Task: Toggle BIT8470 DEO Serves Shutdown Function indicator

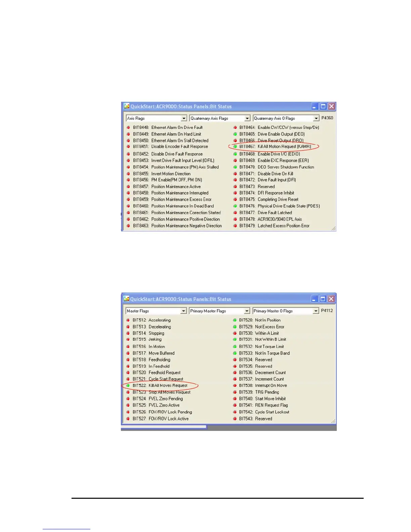Action: 235,167
